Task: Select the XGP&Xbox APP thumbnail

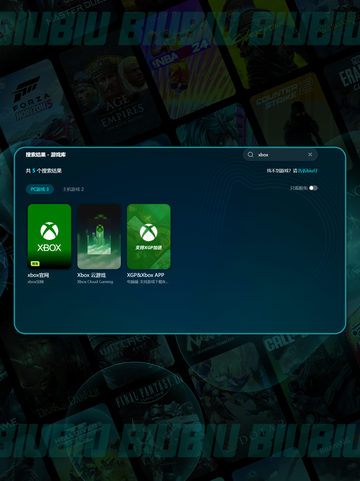Action: pyautogui.click(x=149, y=236)
